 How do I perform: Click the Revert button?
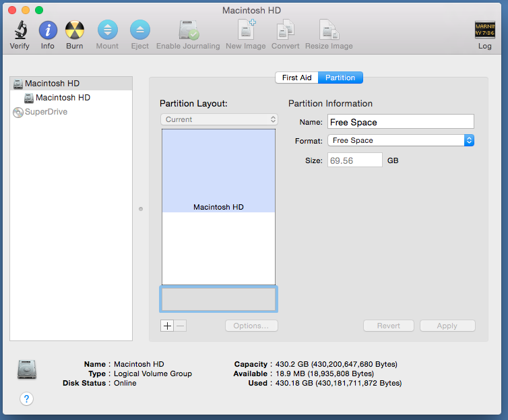pyautogui.click(x=389, y=326)
